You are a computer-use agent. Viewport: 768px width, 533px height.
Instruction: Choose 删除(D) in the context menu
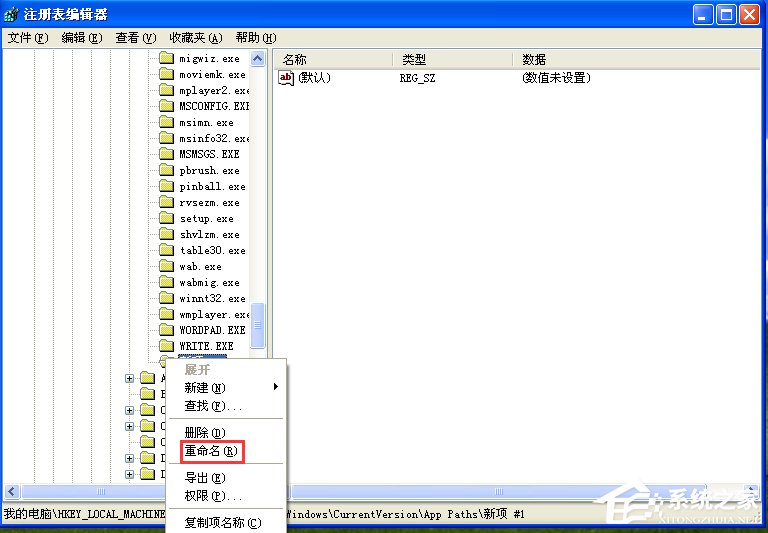pos(226,433)
